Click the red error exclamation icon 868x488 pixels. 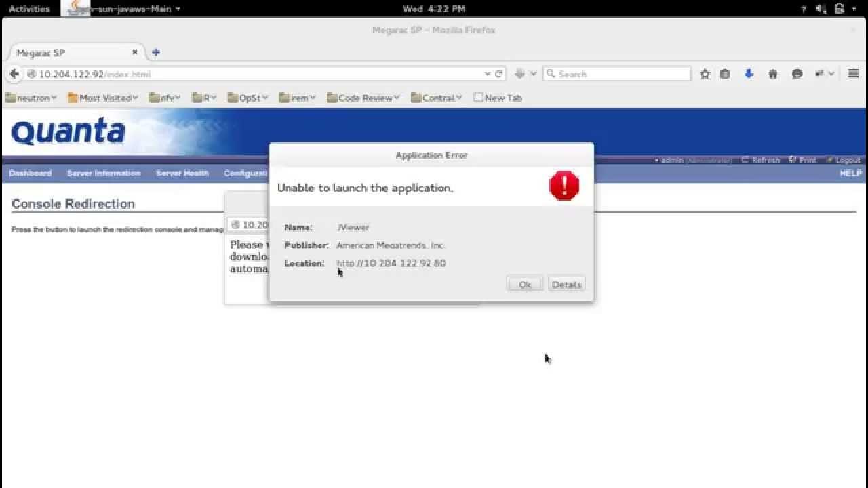click(564, 186)
